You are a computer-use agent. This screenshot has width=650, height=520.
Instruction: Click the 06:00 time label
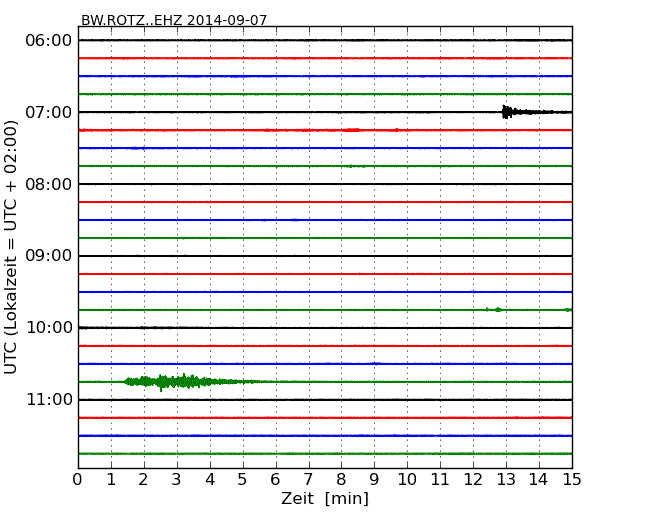[x=49, y=41]
